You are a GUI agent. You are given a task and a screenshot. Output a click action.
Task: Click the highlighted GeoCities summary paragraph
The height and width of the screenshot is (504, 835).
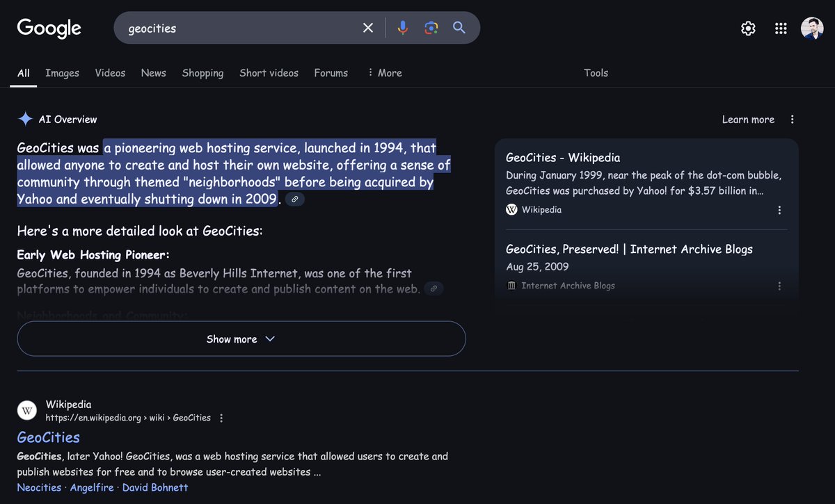click(x=234, y=174)
